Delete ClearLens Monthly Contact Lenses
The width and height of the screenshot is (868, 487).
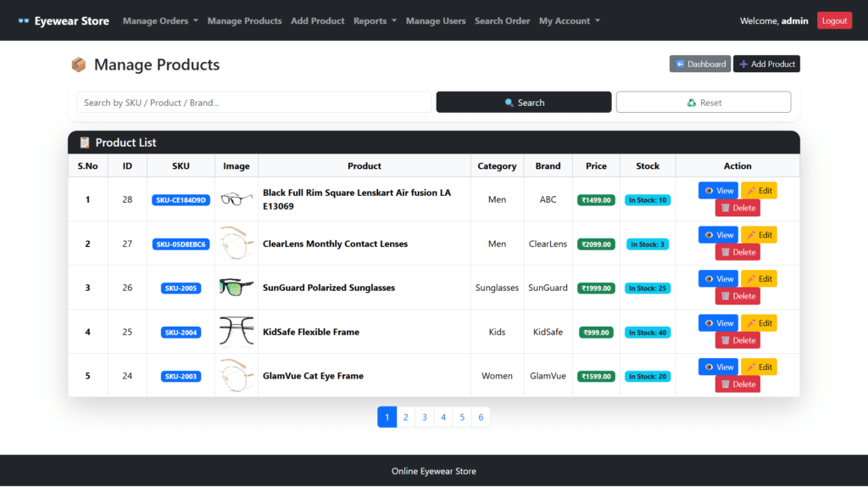tap(737, 252)
